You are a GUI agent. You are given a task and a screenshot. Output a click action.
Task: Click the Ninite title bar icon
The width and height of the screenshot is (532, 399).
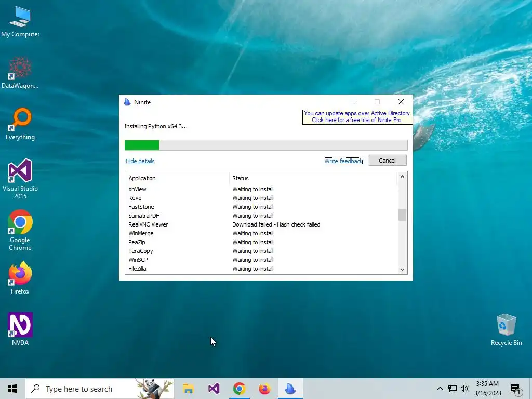[x=127, y=102]
